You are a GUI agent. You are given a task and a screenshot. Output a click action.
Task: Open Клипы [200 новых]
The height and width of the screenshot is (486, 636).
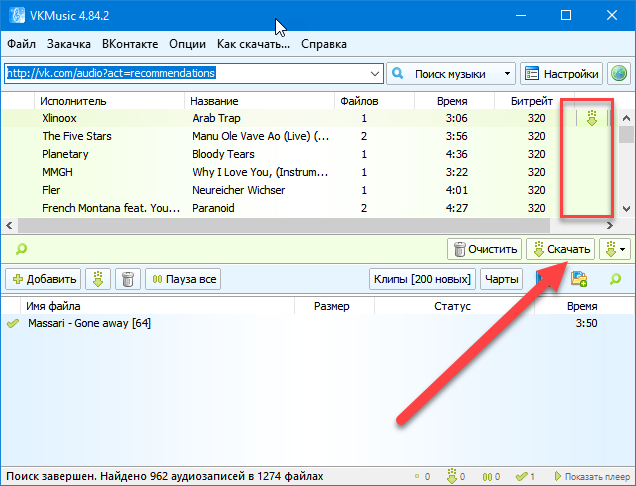(422, 279)
